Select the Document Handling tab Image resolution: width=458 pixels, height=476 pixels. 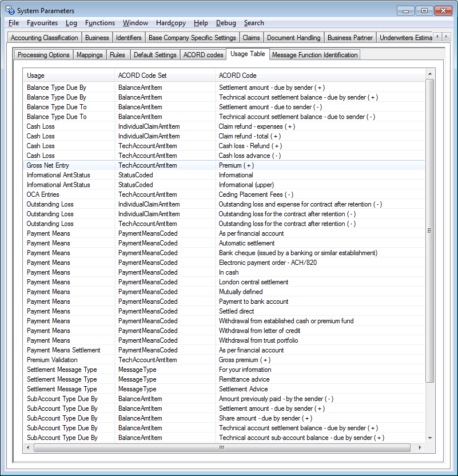pyautogui.click(x=293, y=38)
